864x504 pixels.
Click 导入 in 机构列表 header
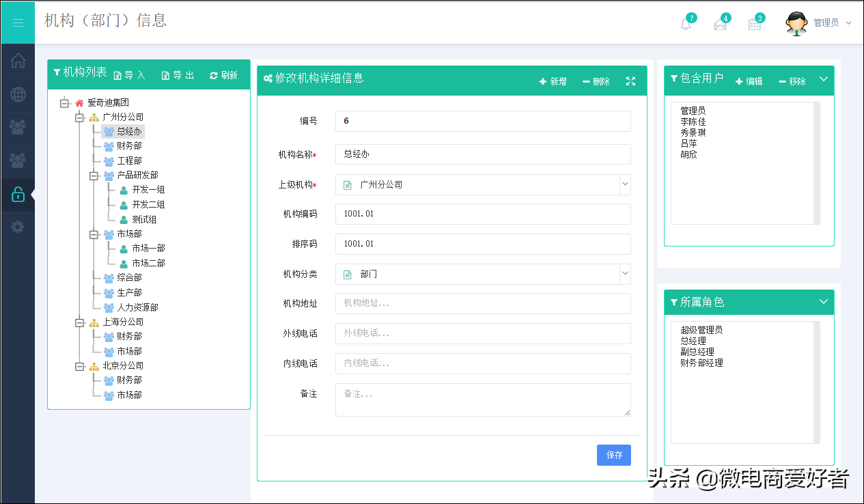click(x=129, y=75)
